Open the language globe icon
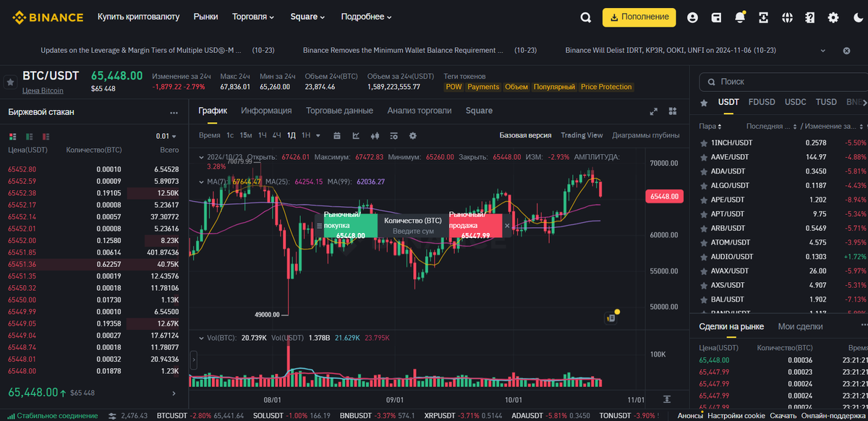868x421 pixels. click(x=787, y=17)
